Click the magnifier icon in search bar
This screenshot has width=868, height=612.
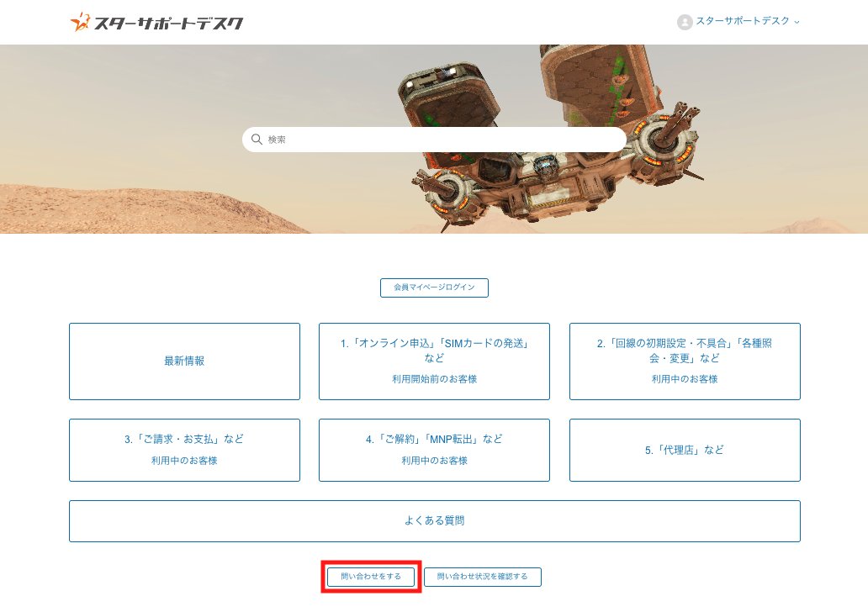tap(257, 140)
